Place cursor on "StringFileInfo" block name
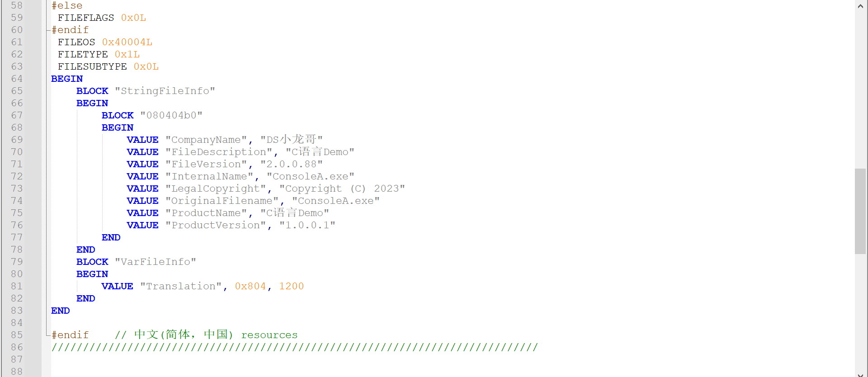Screen dimensions: 868x377 165,91
